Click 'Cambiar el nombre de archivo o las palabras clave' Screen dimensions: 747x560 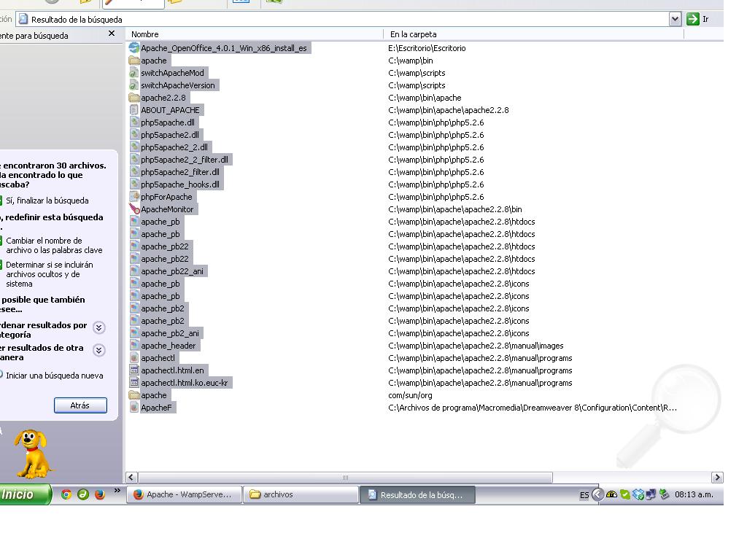click(53, 245)
